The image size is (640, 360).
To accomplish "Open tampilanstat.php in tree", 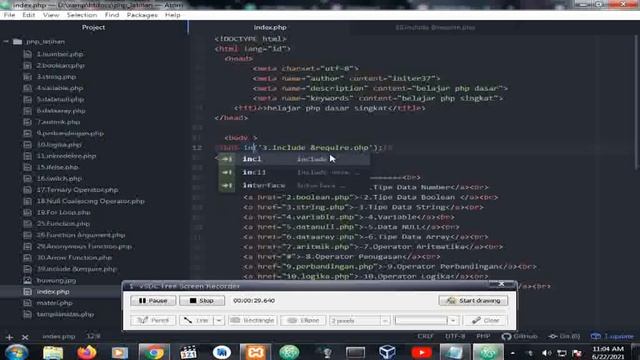I will pyautogui.click(x=65, y=314).
